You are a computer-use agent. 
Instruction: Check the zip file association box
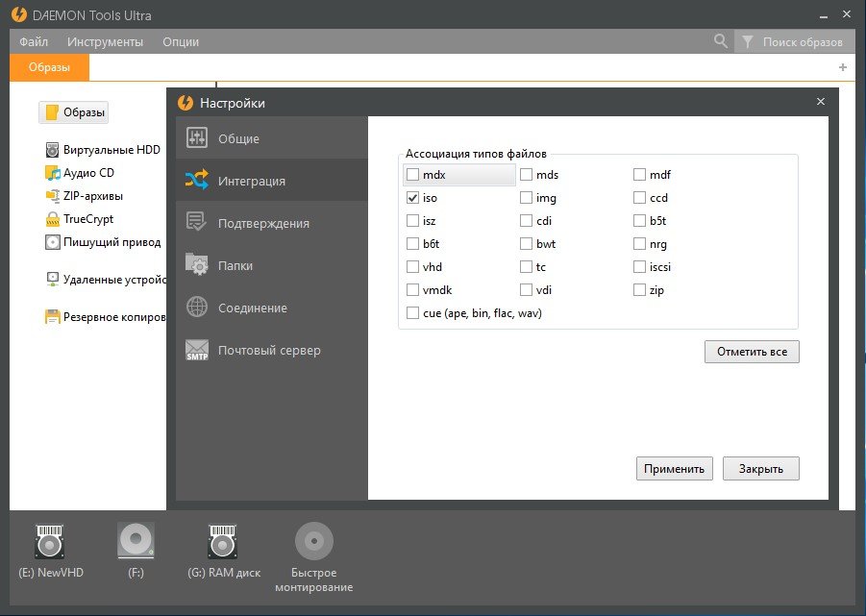pyautogui.click(x=640, y=290)
